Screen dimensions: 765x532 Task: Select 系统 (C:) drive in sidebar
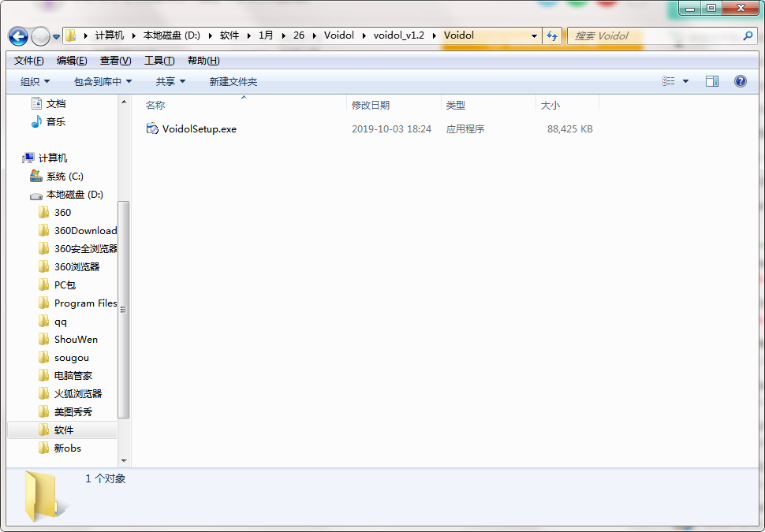pyautogui.click(x=65, y=176)
